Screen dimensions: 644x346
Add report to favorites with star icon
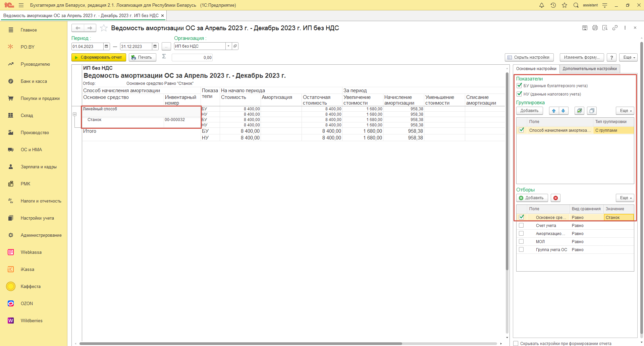click(x=104, y=28)
